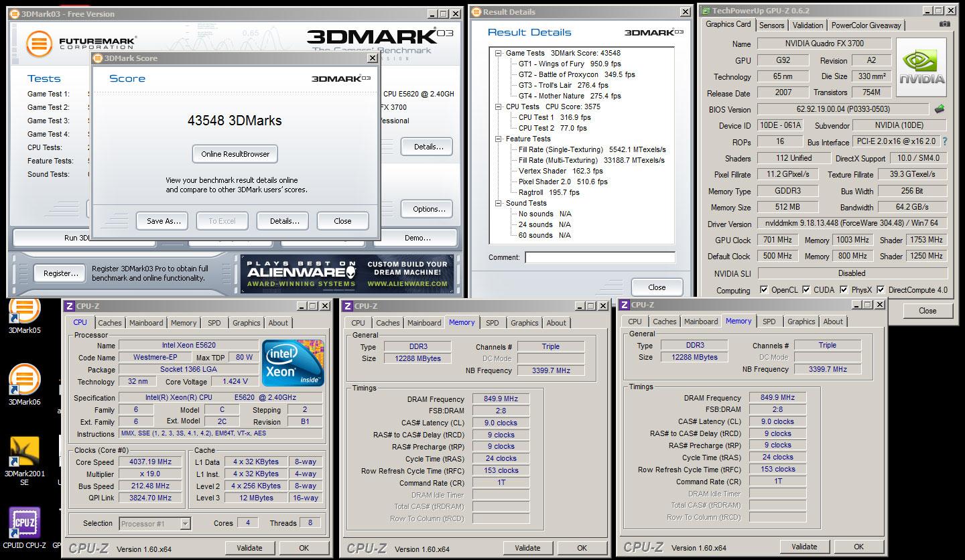Open Graphics tab in right CPU-Z window
This screenshot has height=560, width=965.
click(801, 322)
